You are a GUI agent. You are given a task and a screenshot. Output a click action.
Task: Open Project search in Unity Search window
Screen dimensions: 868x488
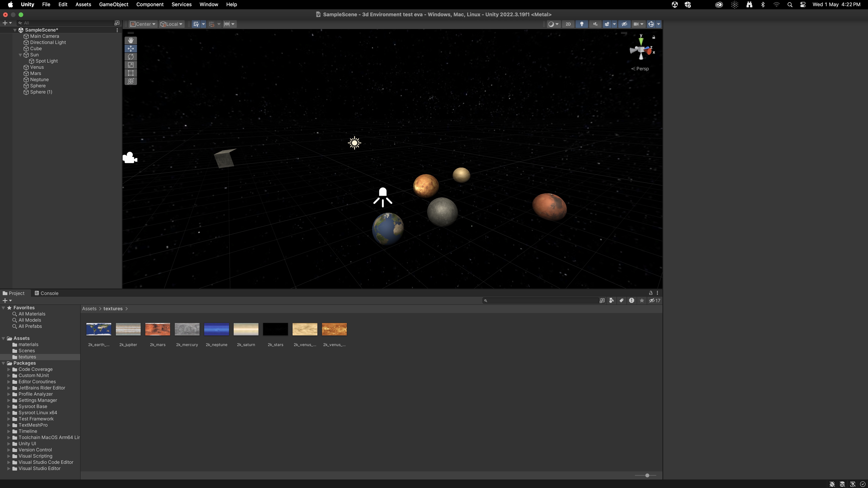(602, 300)
